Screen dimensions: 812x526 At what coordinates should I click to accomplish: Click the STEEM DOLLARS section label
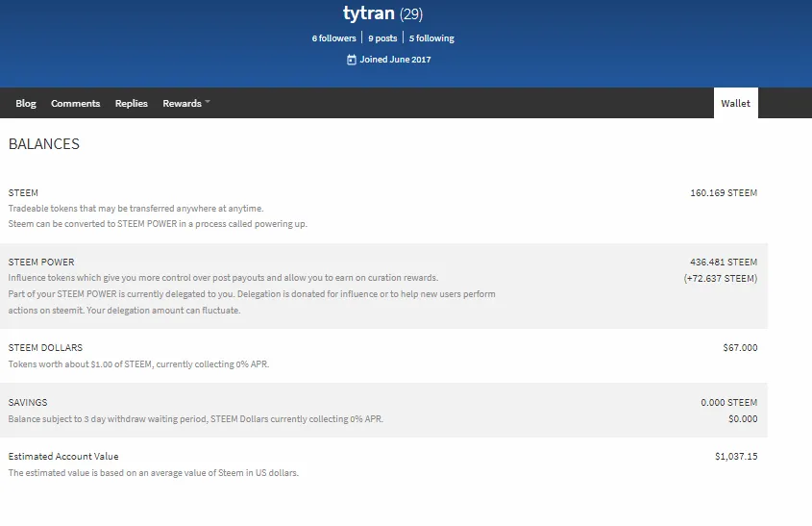(45, 348)
